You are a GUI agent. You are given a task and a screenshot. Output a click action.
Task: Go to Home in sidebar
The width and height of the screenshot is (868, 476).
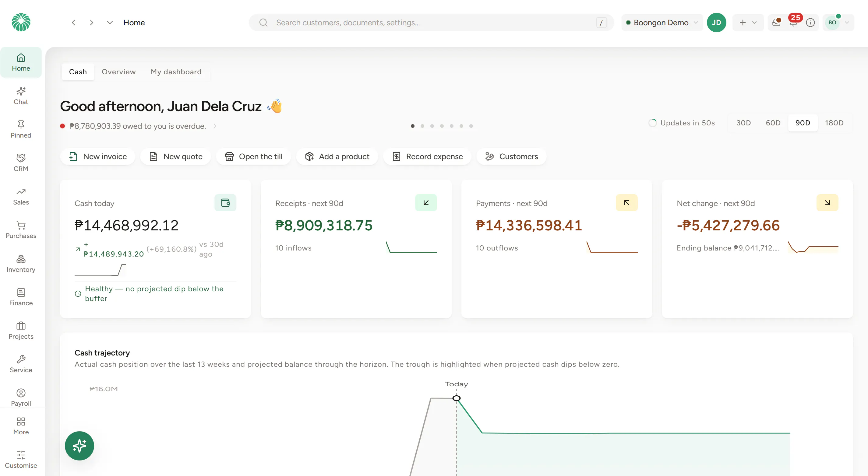point(21,63)
